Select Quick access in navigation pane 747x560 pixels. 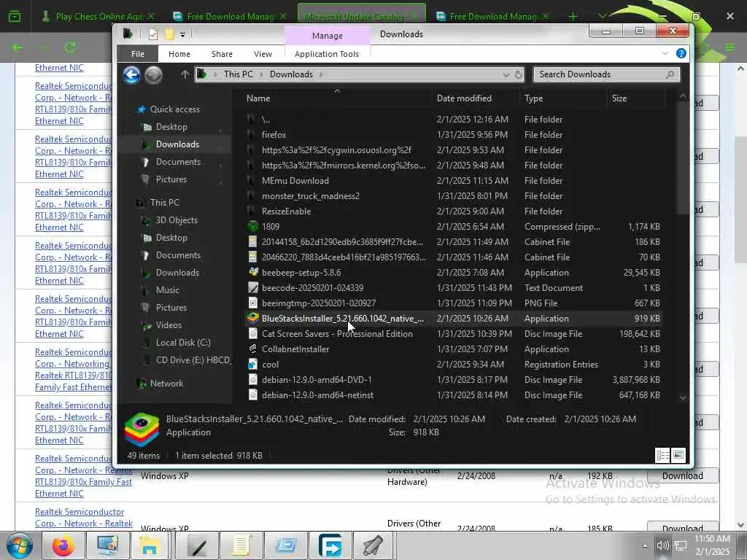[175, 109]
